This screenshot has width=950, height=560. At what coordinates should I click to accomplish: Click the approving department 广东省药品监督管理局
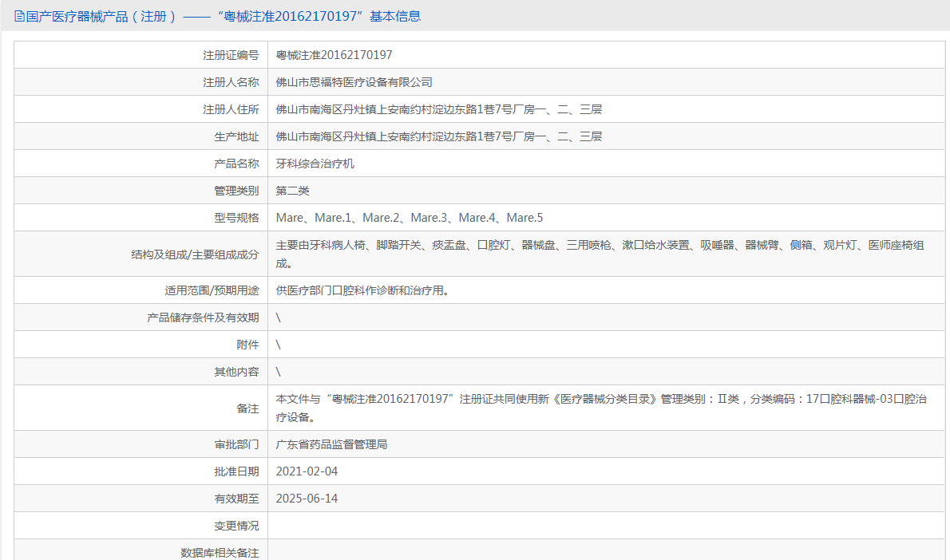pos(331,444)
